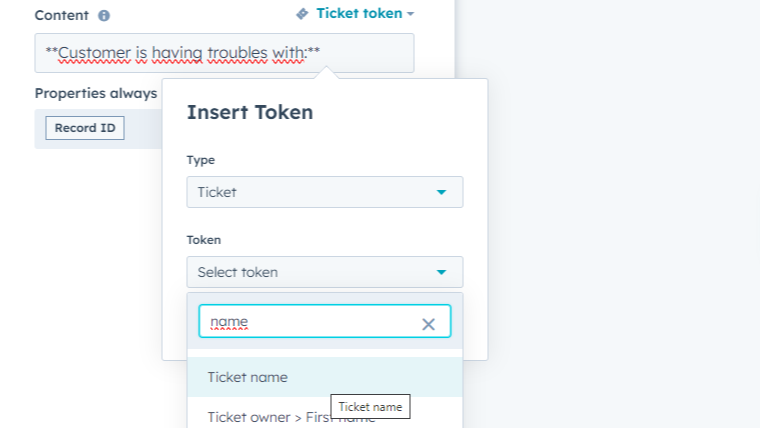Click inside the Content text field

coord(224,53)
